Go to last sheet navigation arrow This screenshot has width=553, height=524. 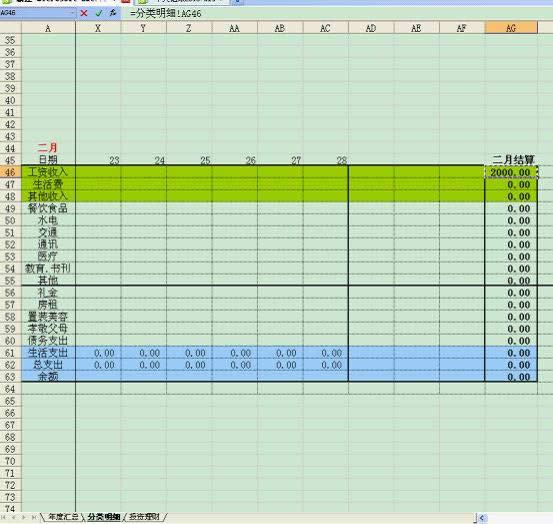[x=34, y=517]
